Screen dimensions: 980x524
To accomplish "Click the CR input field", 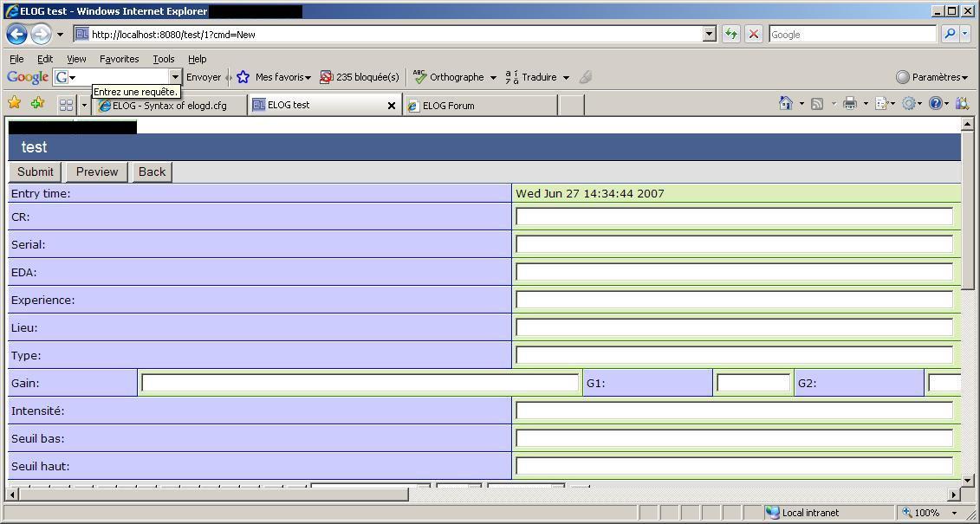I will coord(735,217).
